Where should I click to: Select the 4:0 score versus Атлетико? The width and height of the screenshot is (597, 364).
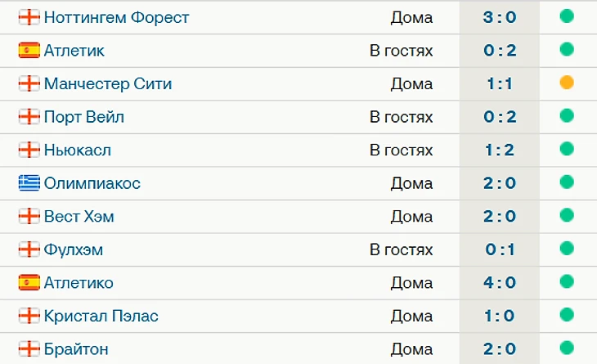tap(500, 282)
